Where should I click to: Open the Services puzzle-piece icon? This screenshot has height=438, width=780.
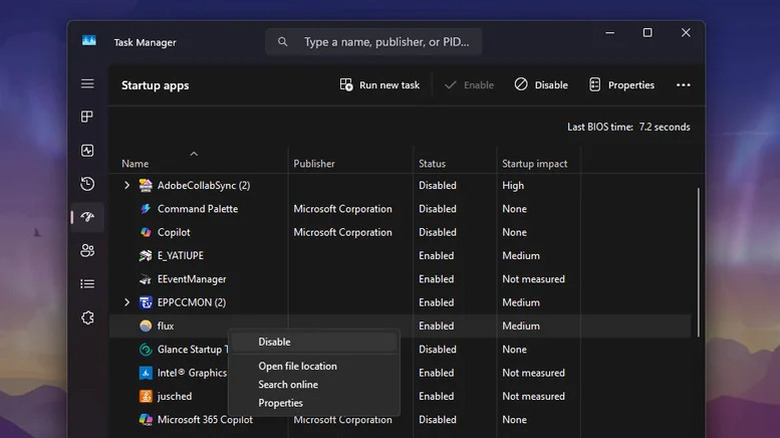click(x=88, y=318)
